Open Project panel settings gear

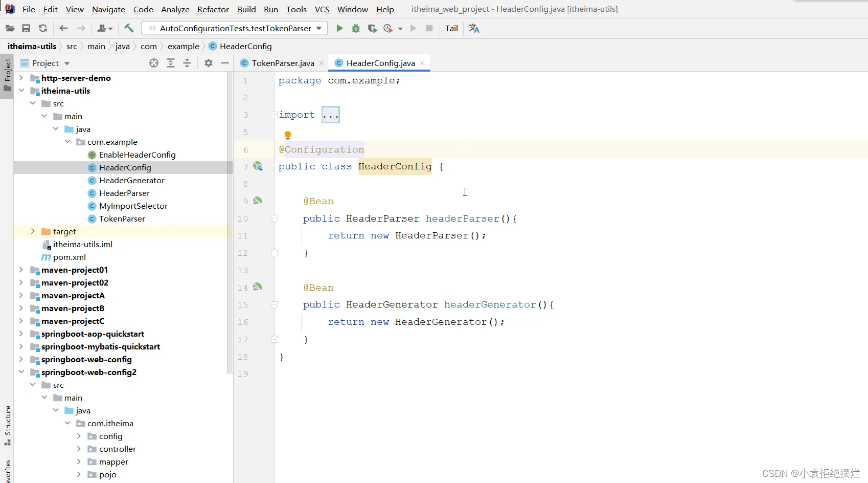coord(209,63)
